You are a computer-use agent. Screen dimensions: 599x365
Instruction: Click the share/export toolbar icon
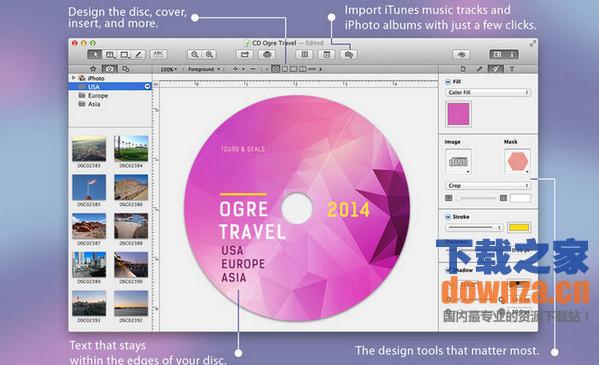tap(245, 55)
